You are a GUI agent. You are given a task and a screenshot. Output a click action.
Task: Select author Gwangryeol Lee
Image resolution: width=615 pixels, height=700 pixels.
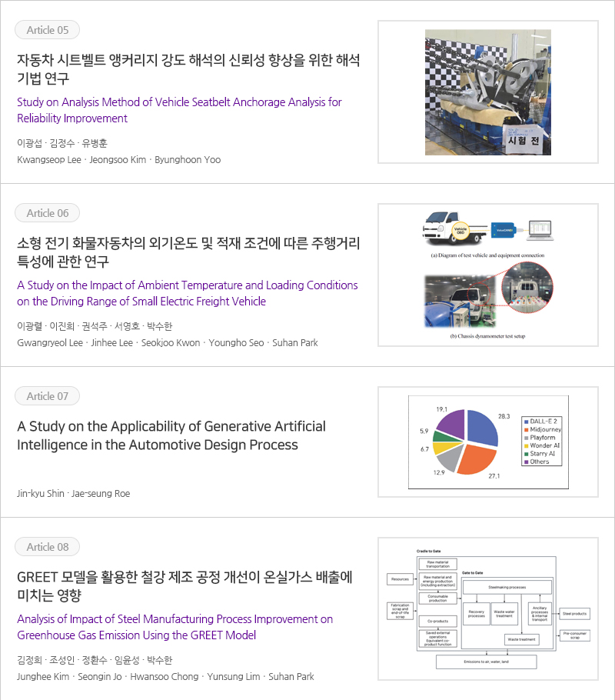click(51, 342)
